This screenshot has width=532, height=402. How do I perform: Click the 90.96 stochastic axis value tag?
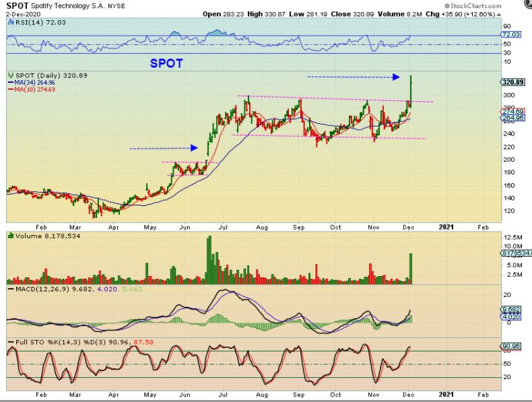point(510,346)
